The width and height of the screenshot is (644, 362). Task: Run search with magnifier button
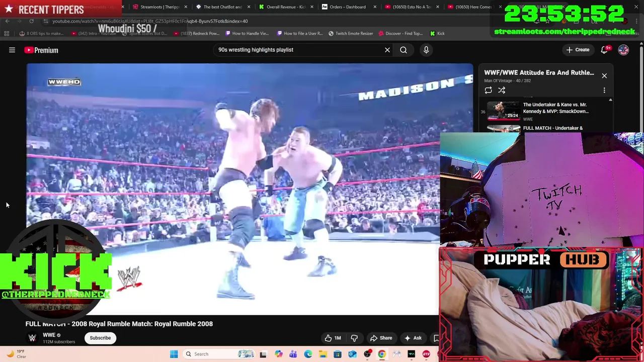(x=404, y=50)
